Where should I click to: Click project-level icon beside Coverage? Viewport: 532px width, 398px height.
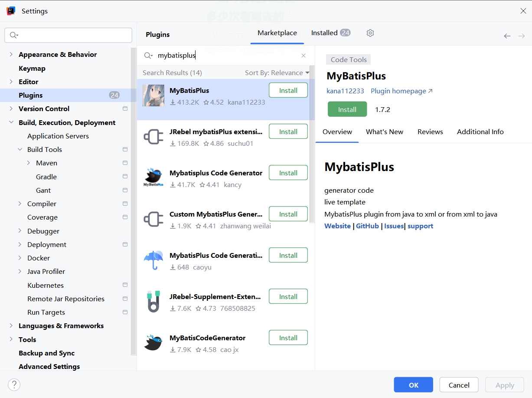tap(125, 217)
